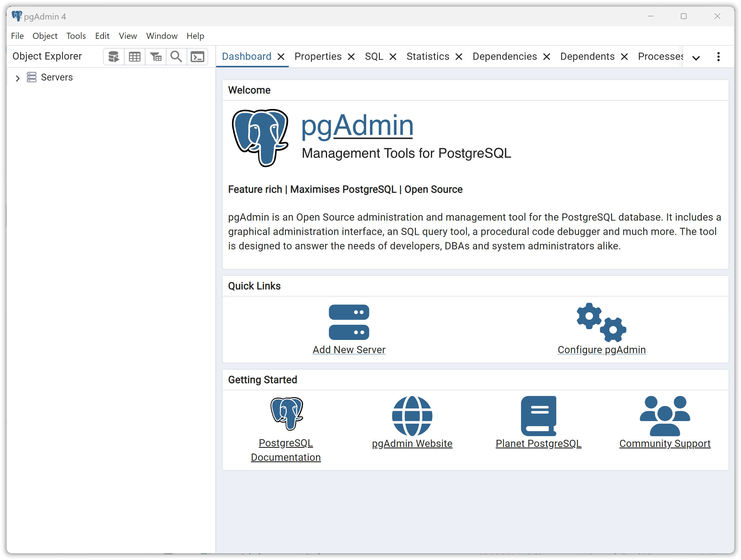Open View Data table grid icon
Viewport: 741px width, 560px height.
tap(135, 57)
